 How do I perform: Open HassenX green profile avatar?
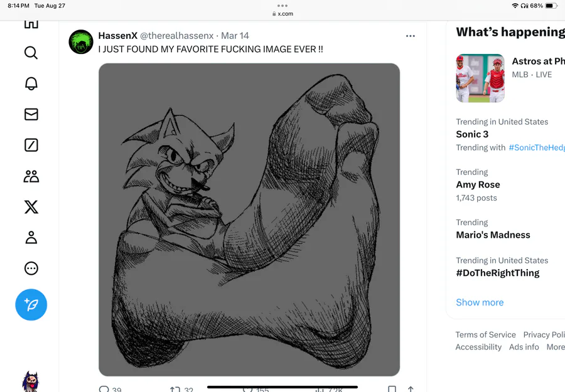pyautogui.click(x=81, y=42)
